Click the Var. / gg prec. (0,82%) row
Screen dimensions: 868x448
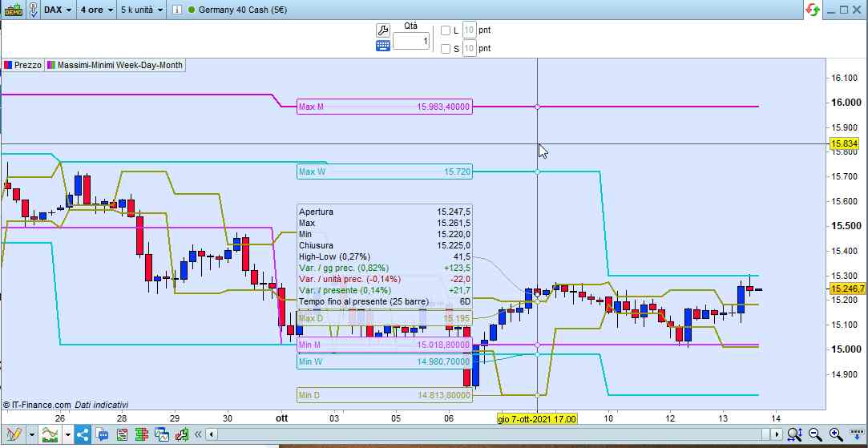(385, 268)
